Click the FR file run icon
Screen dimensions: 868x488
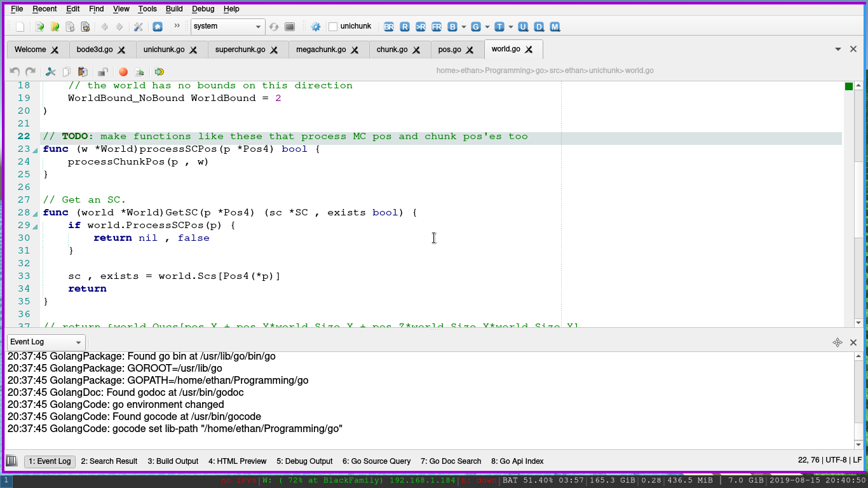point(437,27)
